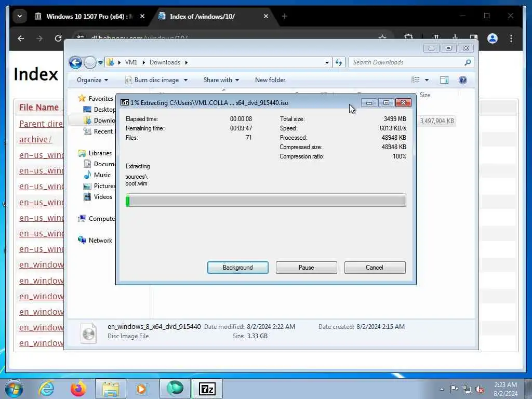Screen dimensions: 532x399
Task: Click the disc image thumbnail in details pane
Action: (88, 333)
